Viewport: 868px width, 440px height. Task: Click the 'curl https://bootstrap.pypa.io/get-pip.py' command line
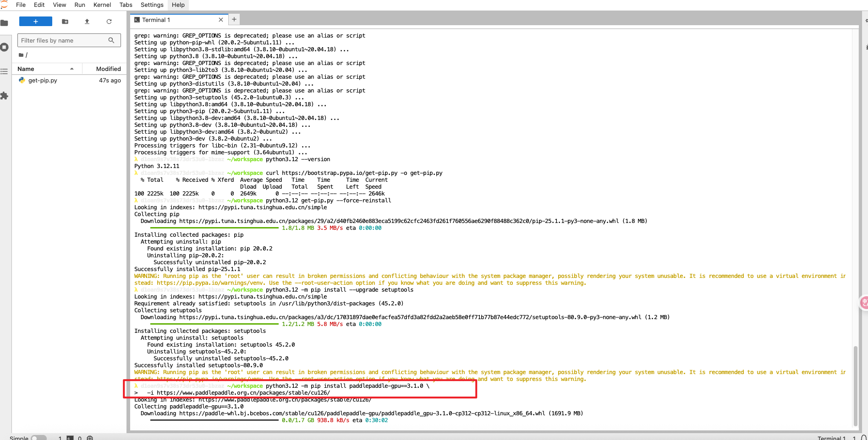[x=354, y=173]
